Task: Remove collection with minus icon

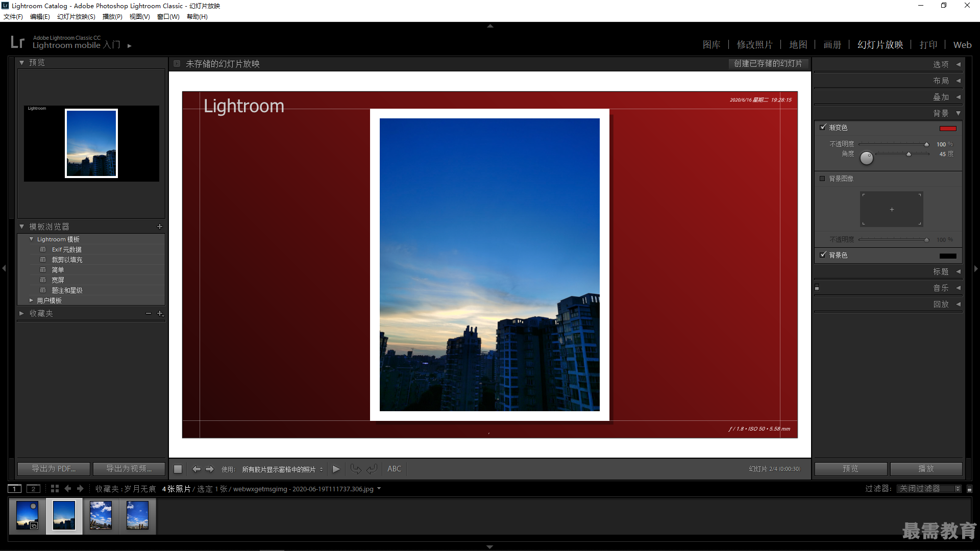Action: pos(149,313)
